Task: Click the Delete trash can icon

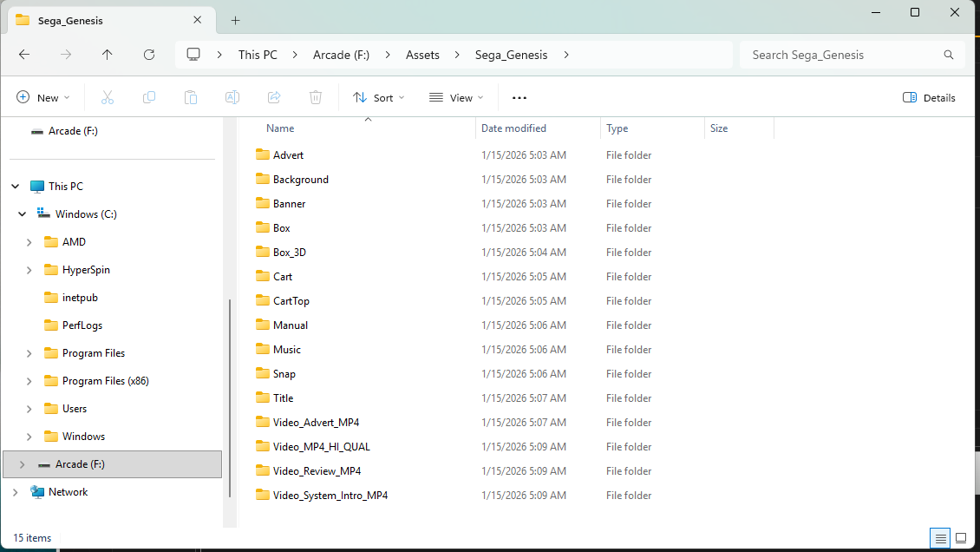Action: [316, 98]
